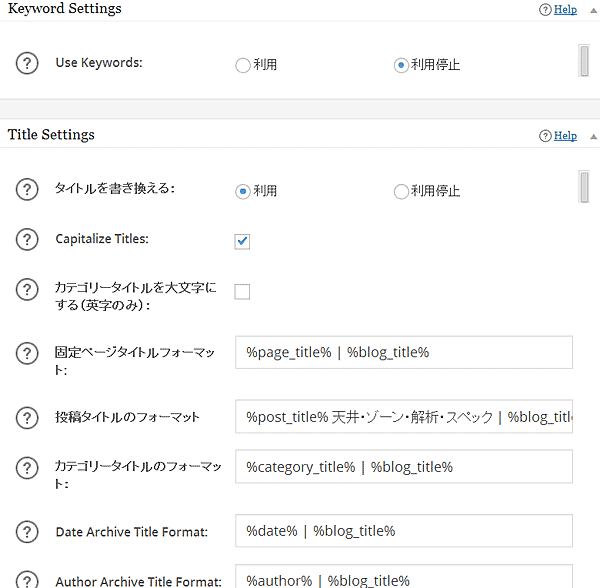Click help icon beside タイトルを書き換える
This screenshot has width=600, height=588.
(x=27, y=190)
